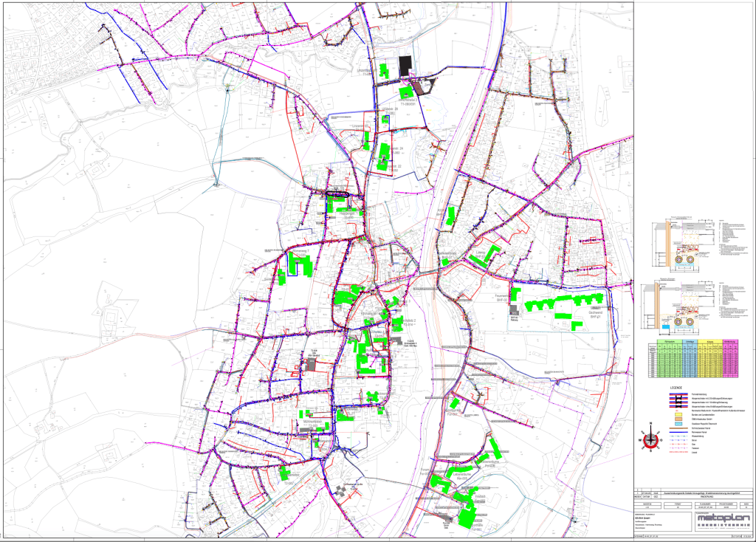This screenshot has height=542, width=756.
Task: Click the light blue hatched legend swatch
Action: (678, 424)
